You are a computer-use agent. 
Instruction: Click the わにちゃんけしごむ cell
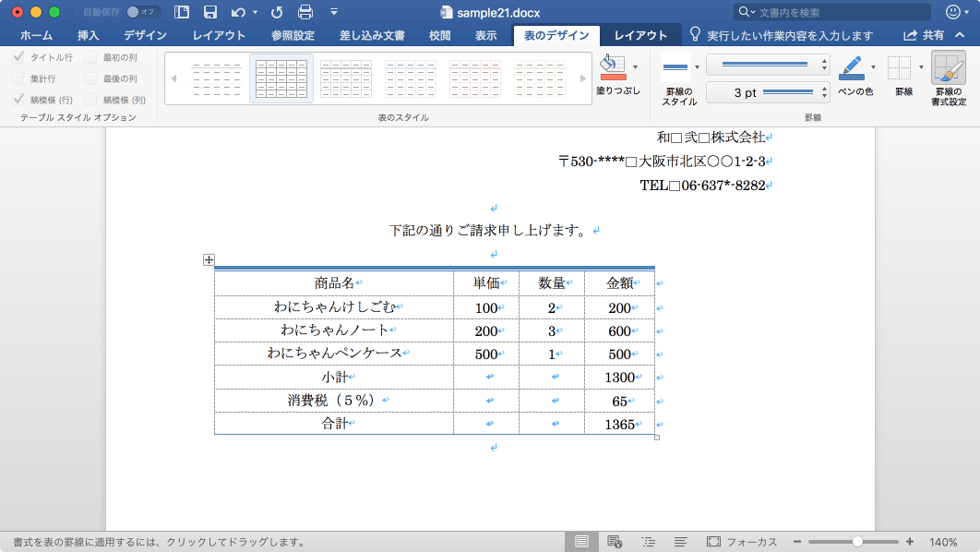click(334, 307)
